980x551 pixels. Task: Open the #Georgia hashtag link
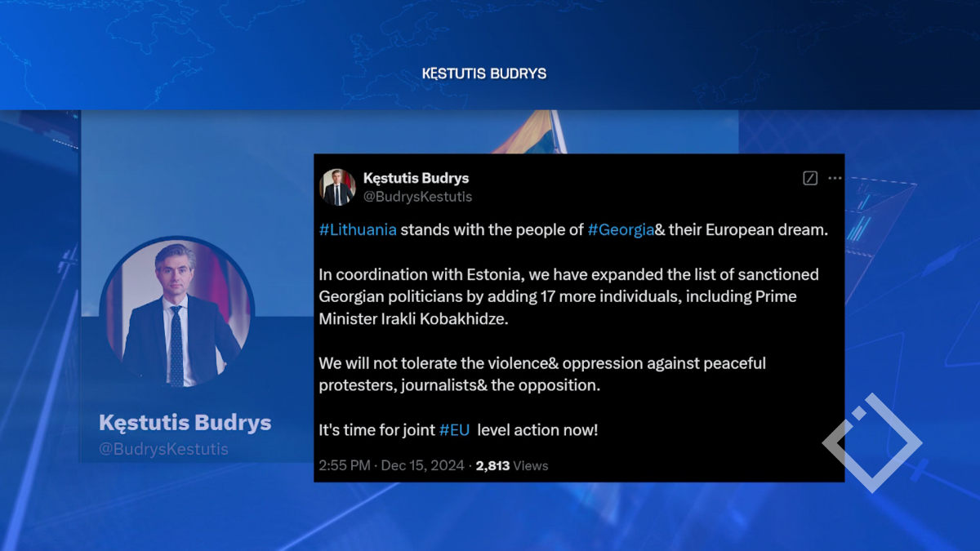(x=621, y=229)
